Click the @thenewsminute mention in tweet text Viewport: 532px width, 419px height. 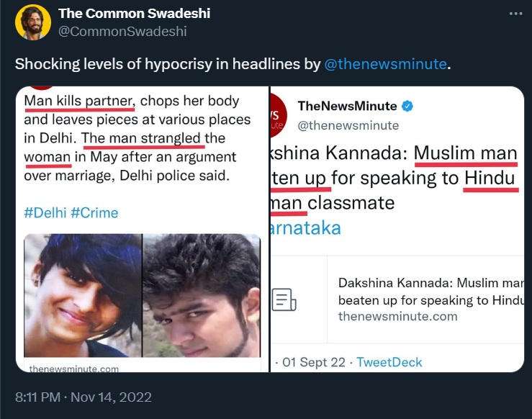click(385, 64)
